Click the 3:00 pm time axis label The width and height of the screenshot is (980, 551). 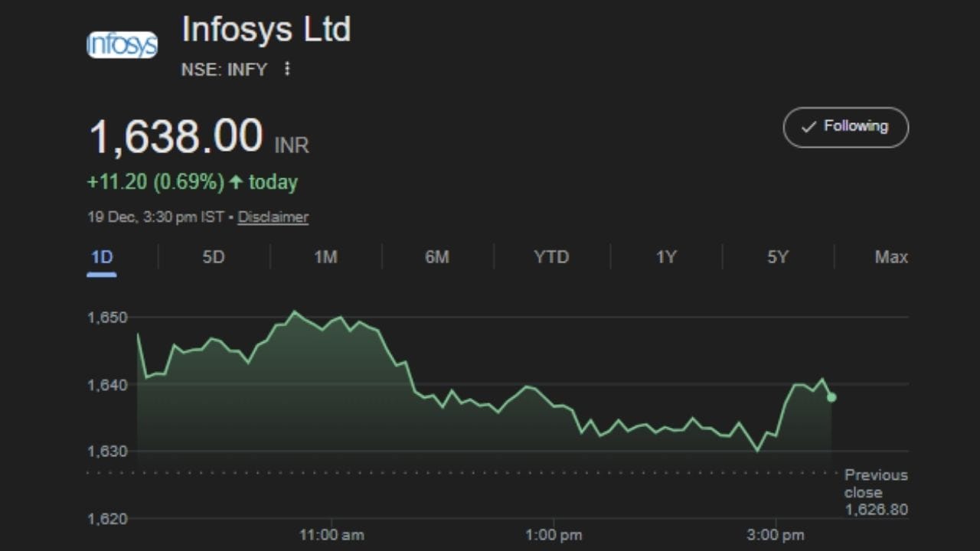click(x=776, y=535)
